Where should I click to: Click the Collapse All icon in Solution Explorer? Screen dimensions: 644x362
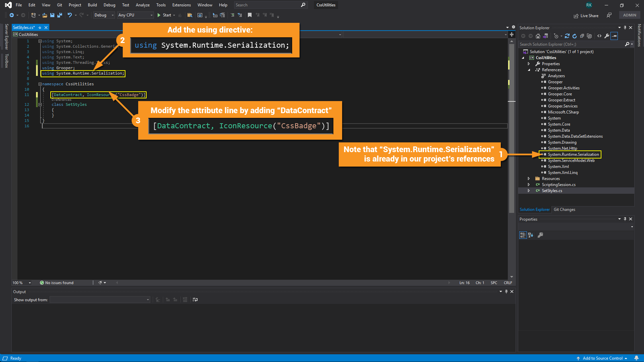click(582, 36)
